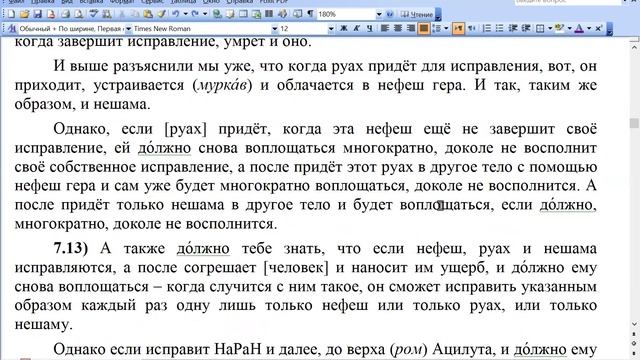Activate the Format Painter brush
Image resolution: width=640 pixels, height=360 pixels.
161,14
